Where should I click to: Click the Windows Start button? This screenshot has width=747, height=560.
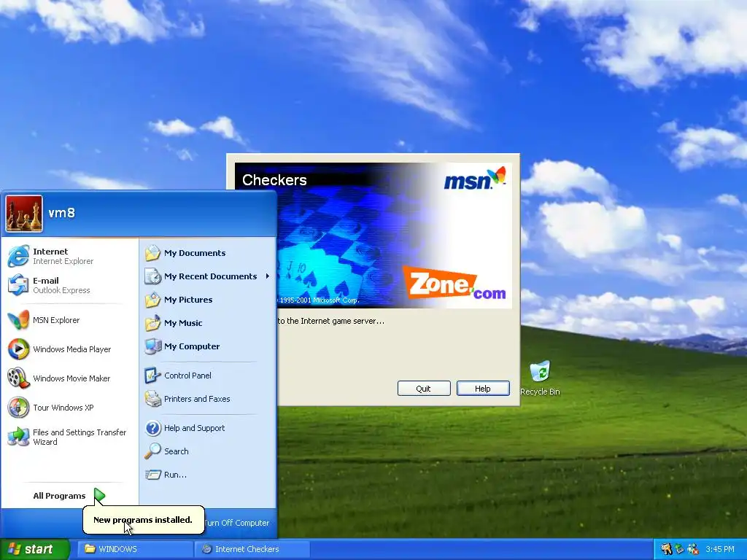(35, 549)
